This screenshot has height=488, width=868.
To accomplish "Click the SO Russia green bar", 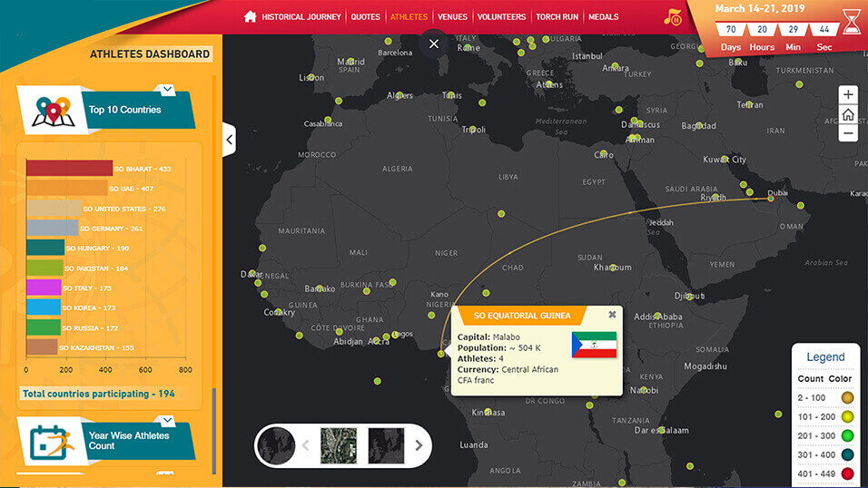I will click(x=44, y=327).
